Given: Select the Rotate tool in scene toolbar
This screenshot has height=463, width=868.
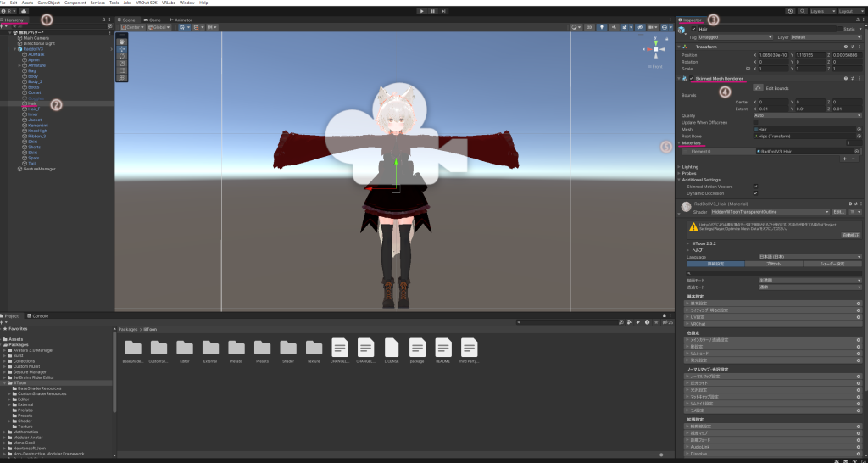Looking at the screenshot, I should [x=121, y=55].
